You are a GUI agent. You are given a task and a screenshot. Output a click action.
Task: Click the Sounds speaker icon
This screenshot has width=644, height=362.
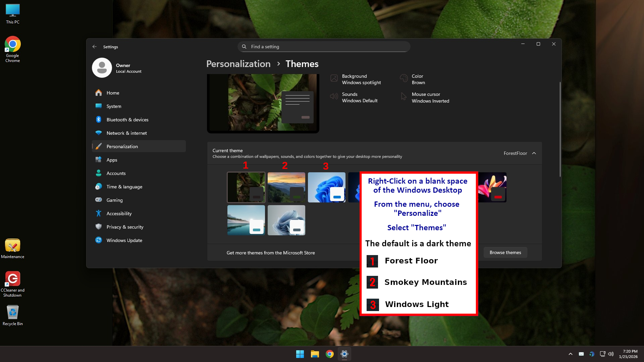334,97
